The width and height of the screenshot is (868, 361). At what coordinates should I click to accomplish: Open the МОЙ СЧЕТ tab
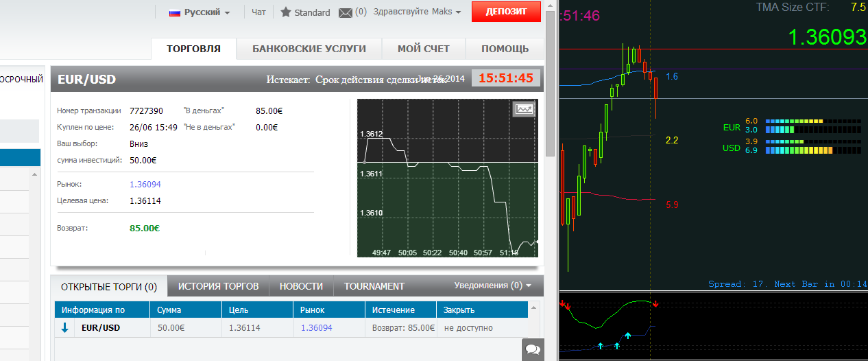coord(424,49)
